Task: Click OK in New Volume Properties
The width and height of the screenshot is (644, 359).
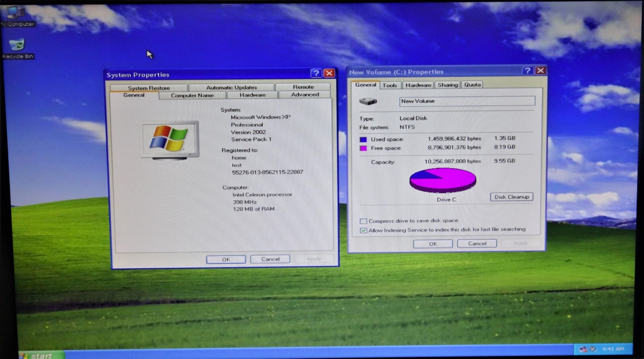Action: [433, 244]
